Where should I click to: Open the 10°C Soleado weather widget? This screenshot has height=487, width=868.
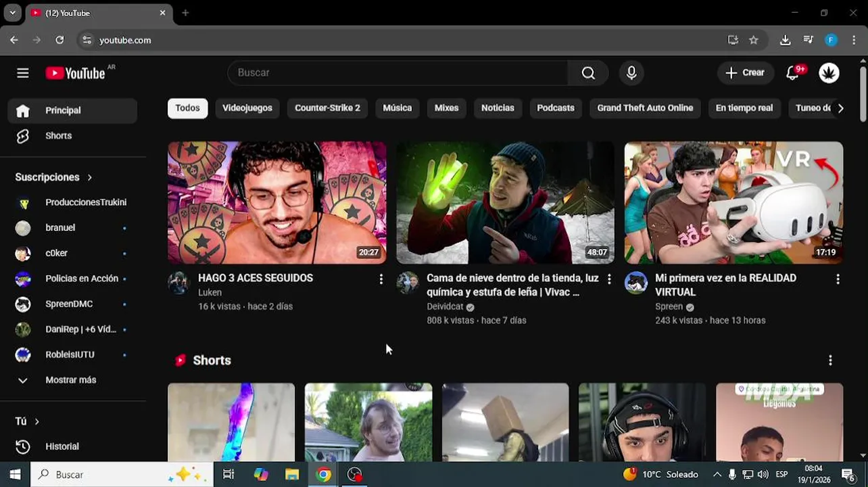660,474
